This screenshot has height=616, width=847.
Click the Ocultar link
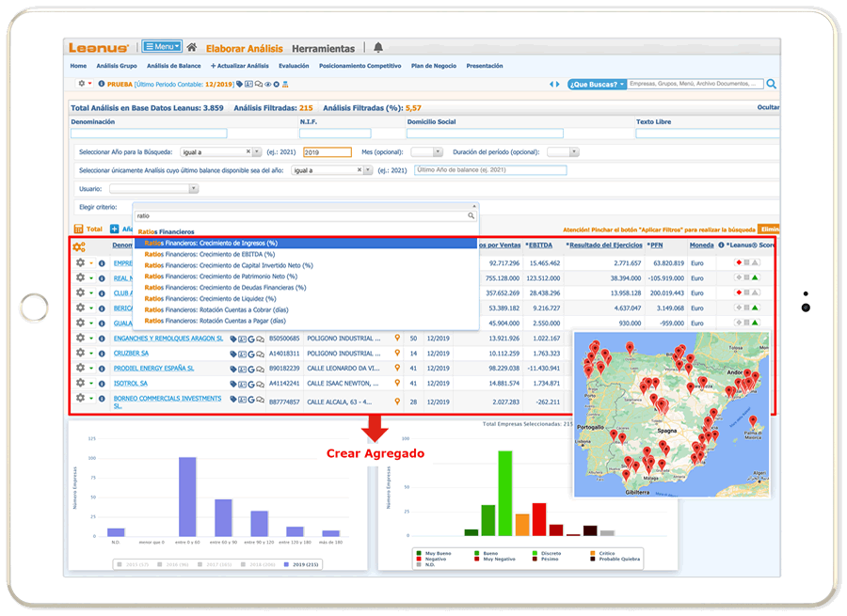click(768, 107)
